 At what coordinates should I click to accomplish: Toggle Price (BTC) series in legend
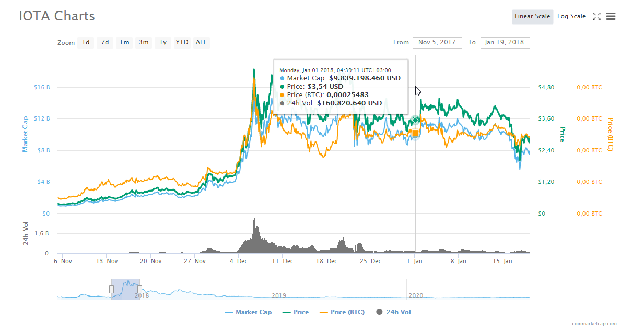(342, 312)
